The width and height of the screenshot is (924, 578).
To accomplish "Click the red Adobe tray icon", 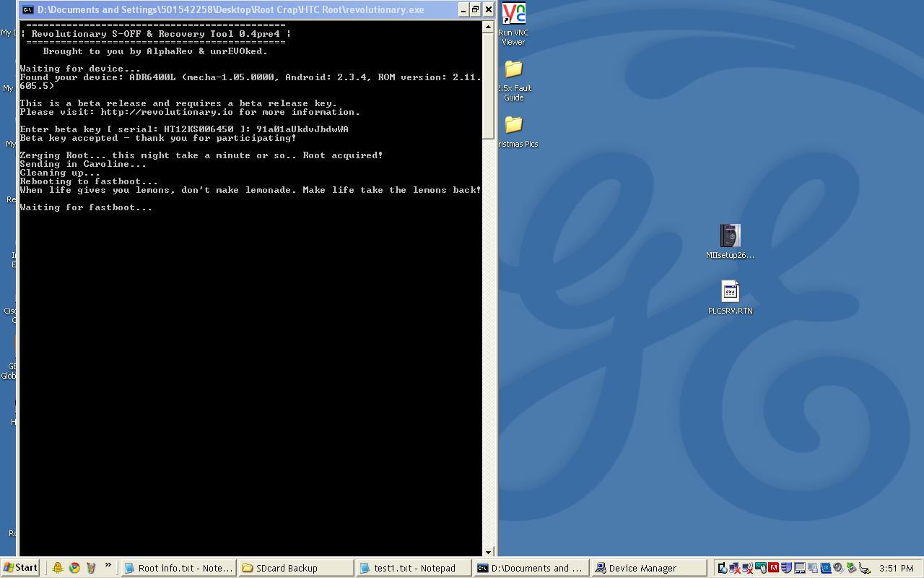I will coord(774,568).
